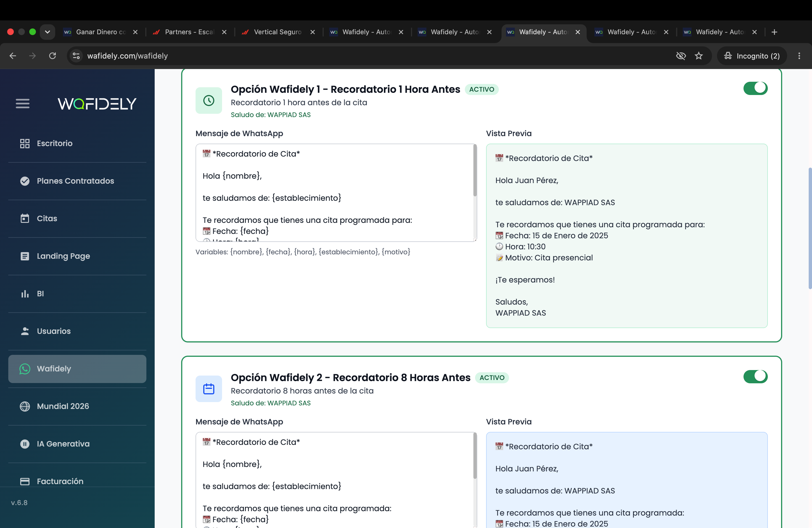Click the IA Generativa circle icon
The image size is (812, 528).
(x=25, y=444)
